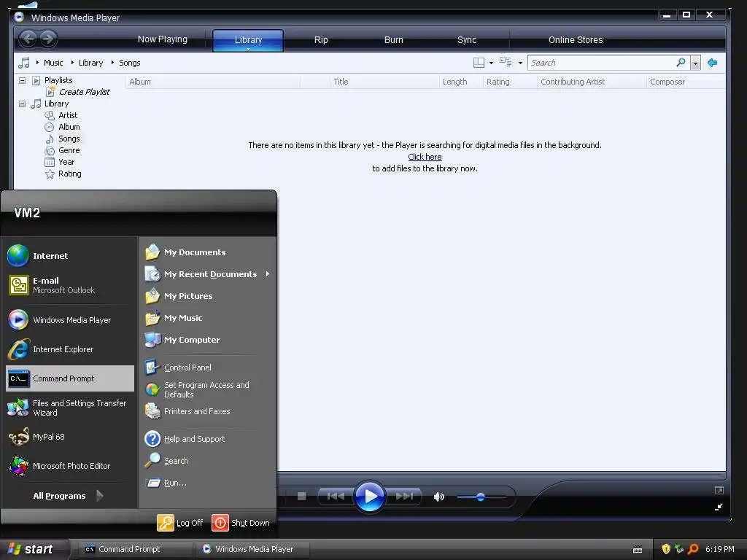747x560 pixels.
Task: Sort by the Title column header
Action: pos(384,82)
